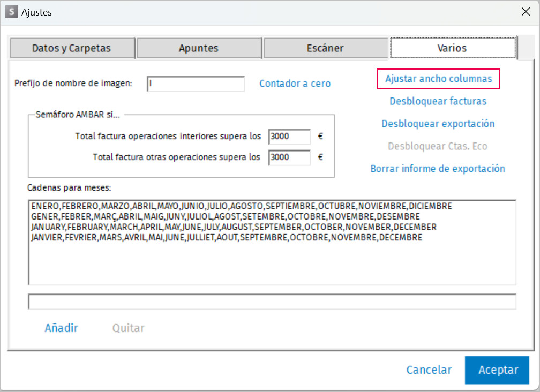Click the Prefijo de nombre de imagen field

click(x=196, y=84)
